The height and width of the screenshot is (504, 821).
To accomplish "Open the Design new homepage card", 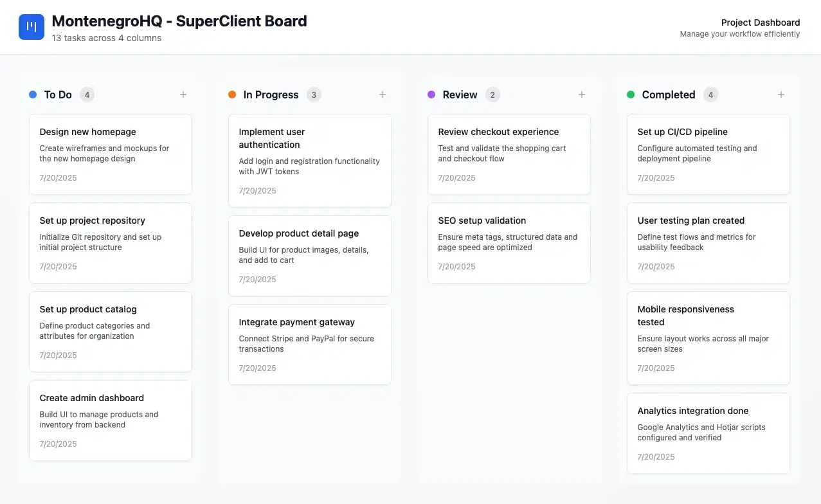I will [x=111, y=154].
